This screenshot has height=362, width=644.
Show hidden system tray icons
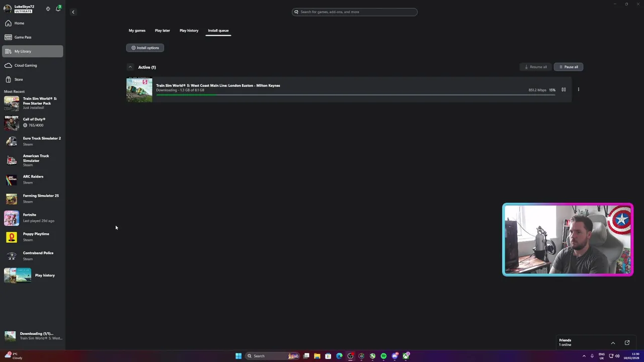[x=584, y=356]
